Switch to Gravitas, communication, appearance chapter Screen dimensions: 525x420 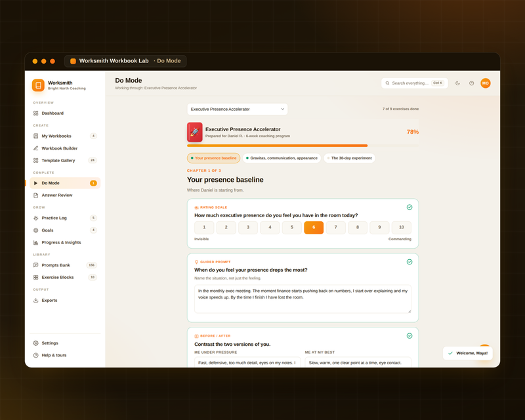pos(282,158)
